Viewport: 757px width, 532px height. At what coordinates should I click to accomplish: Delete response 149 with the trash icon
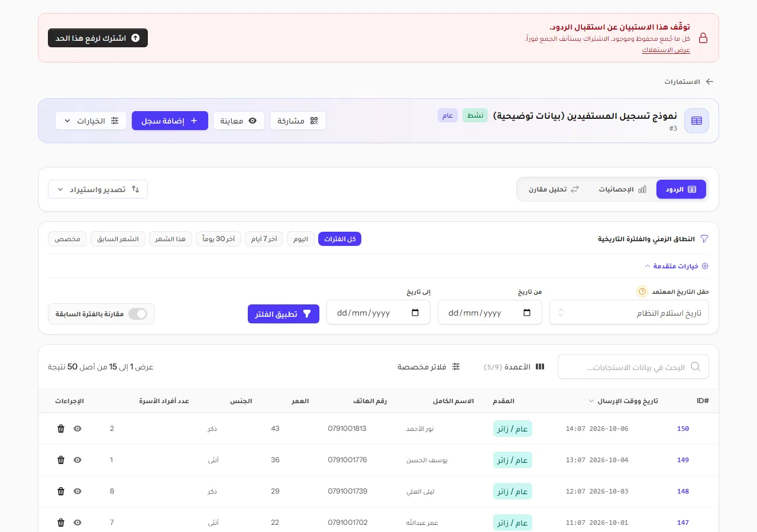[x=61, y=460]
